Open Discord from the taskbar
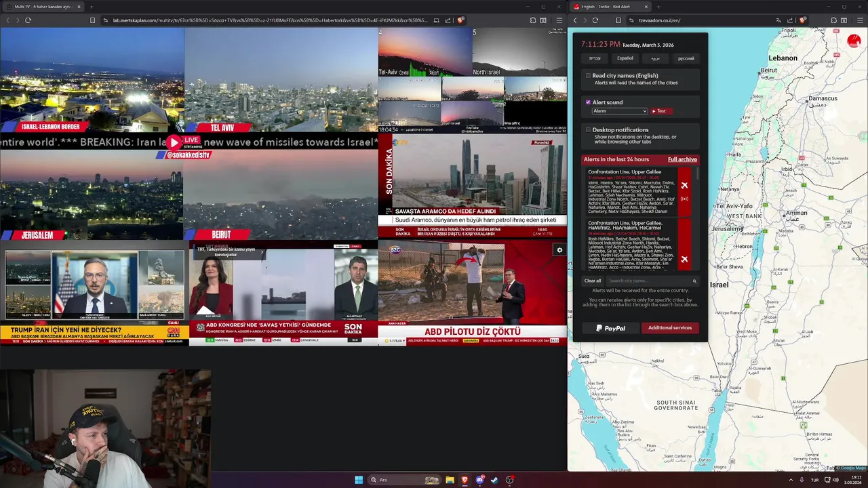Screen dimensions: 868x488 pos(479,480)
